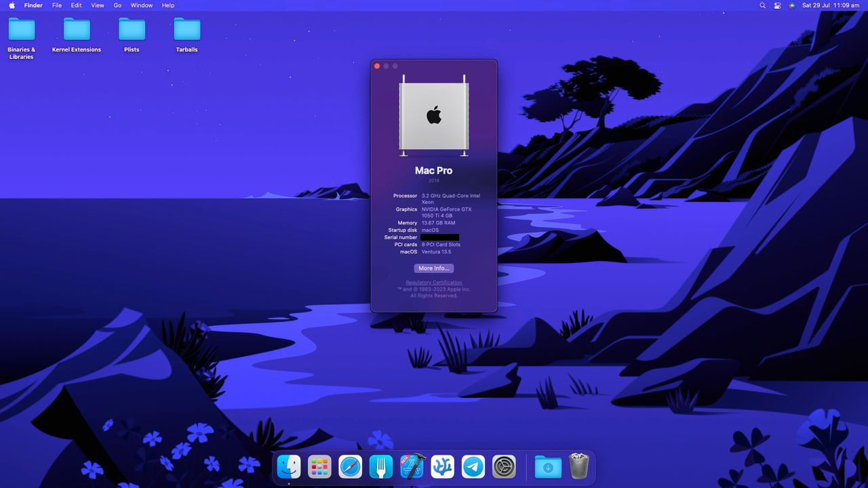Open Binaries & Libraries desktop folder
The width and height of the screenshot is (868, 488).
click(22, 38)
